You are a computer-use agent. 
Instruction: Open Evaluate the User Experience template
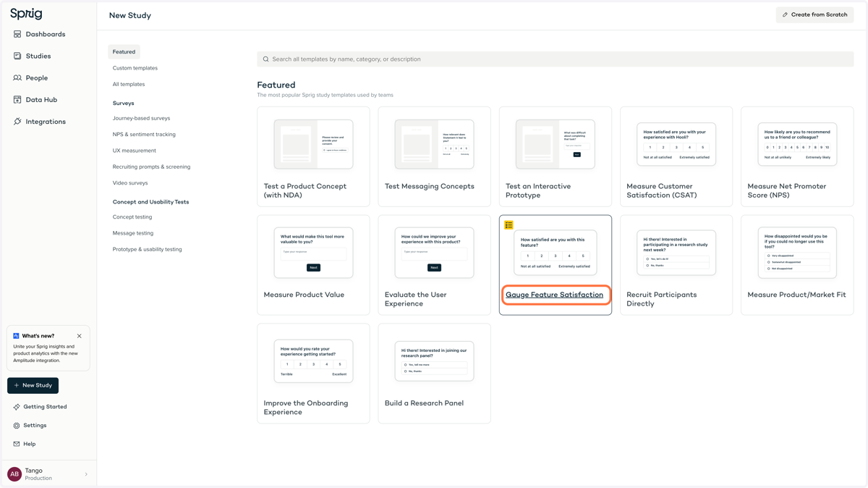pos(434,265)
